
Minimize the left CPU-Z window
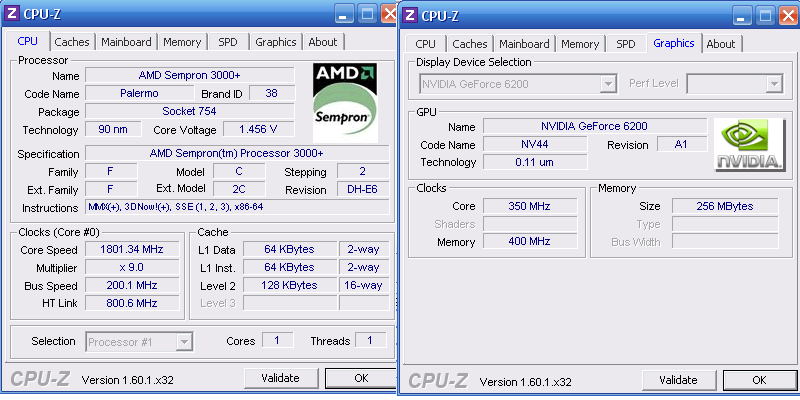click(x=344, y=14)
